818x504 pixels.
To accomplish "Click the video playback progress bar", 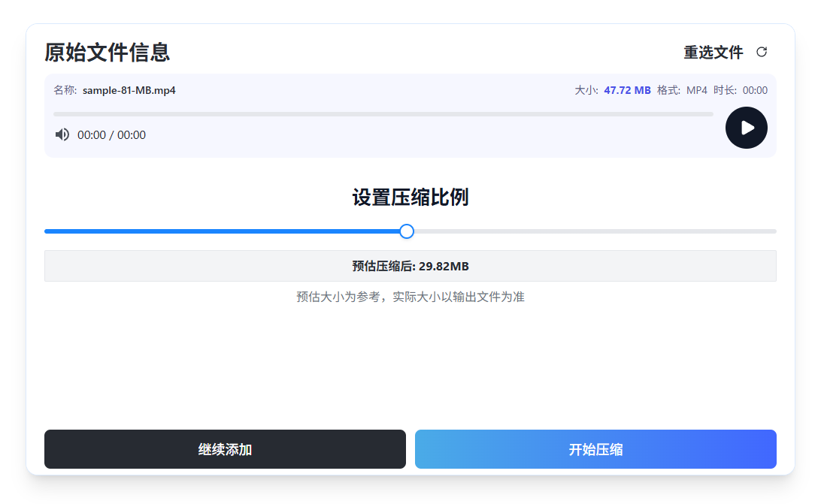I will (383, 114).
